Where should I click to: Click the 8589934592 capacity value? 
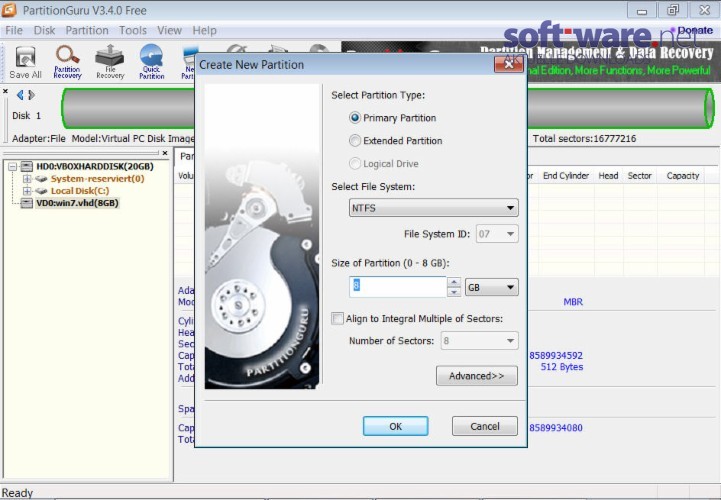coord(556,356)
